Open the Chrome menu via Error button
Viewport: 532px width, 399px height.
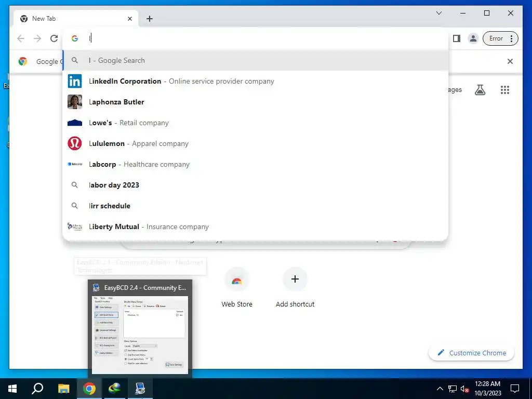[500, 38]
